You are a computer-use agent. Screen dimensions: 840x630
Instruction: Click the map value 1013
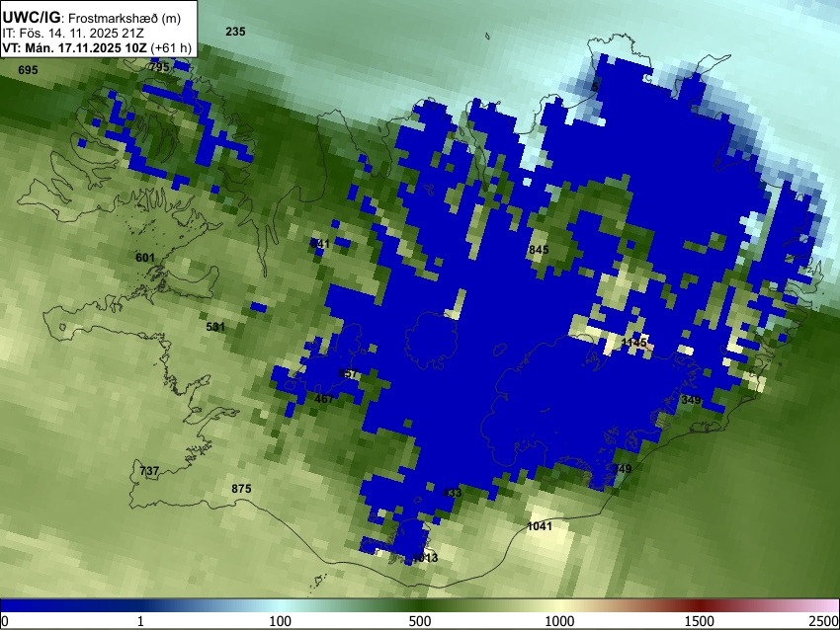coord(425,558)
